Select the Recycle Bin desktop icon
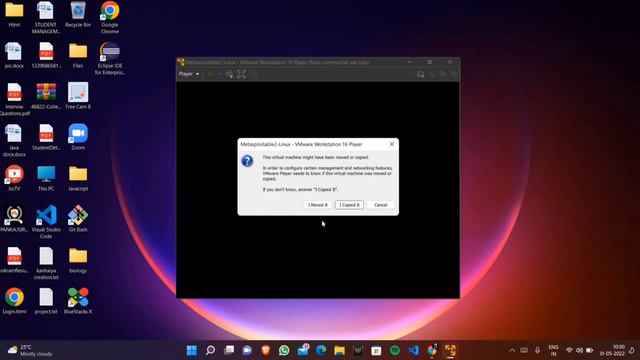Viewport: 640px width, 360px height. (78, 15)
